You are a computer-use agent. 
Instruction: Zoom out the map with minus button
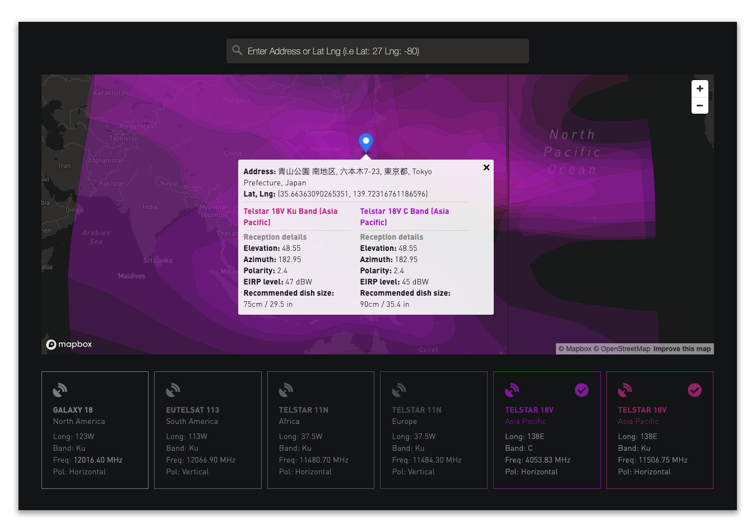click(699, 105)
